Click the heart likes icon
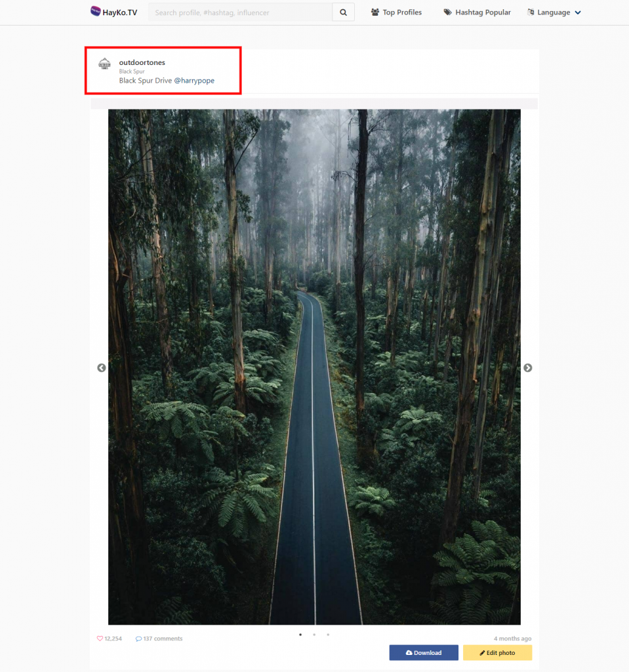The image size is (629, 672). 100,639
